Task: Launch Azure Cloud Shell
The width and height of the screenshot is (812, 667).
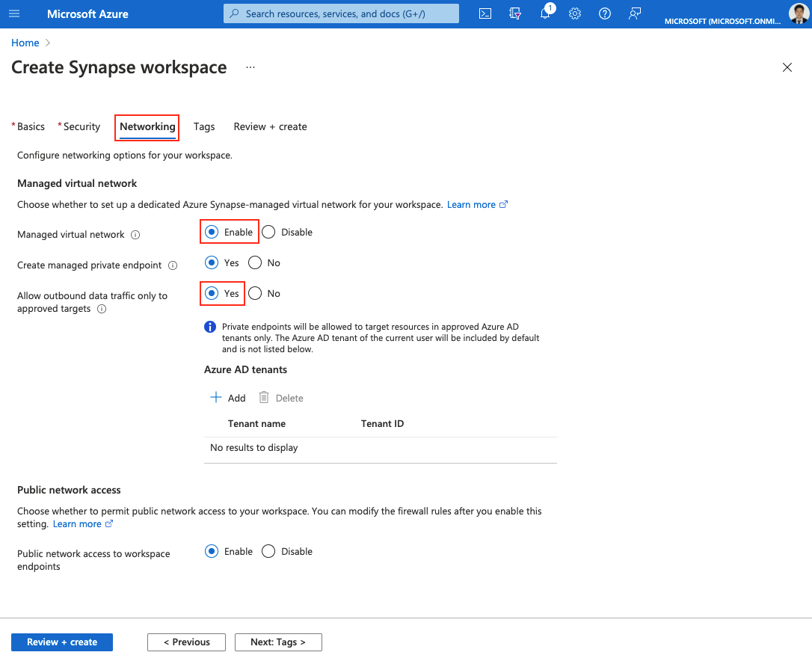Action: (x=485, y=13)
